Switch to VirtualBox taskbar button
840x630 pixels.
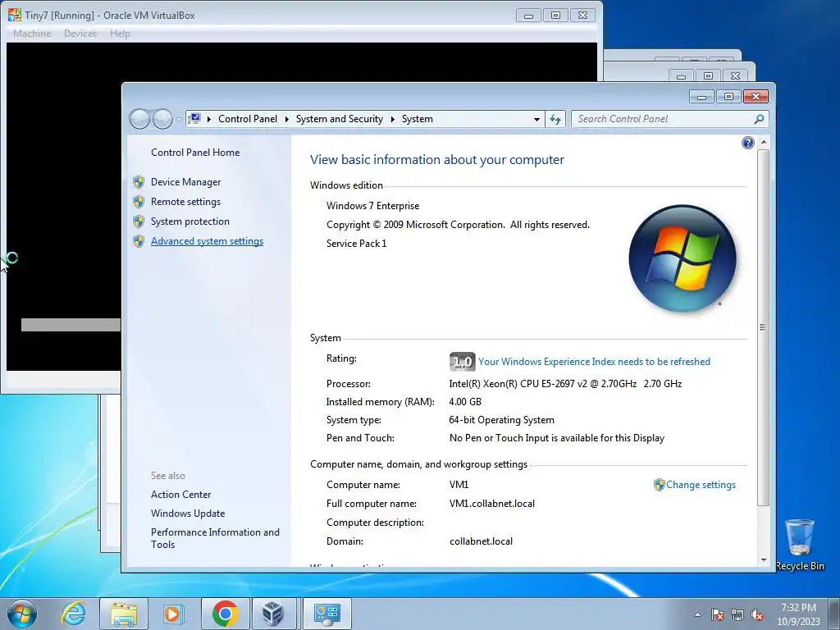point(272,614)
